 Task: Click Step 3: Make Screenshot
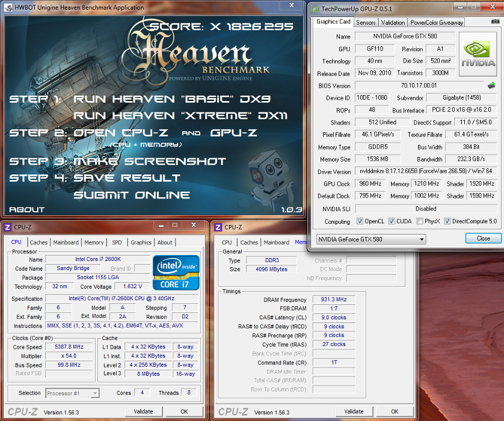(x=118, y=161)
